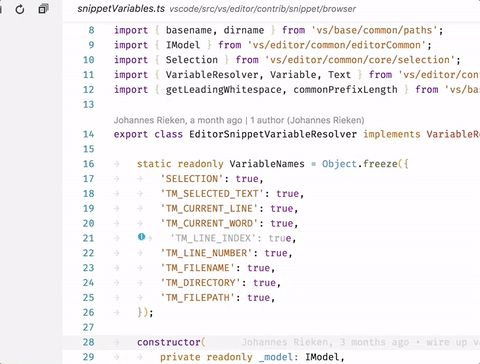This screenshot has height=364, width=480.
Task: Click 'vs/editor/common/editorCommon' import path
Action: 337,45
